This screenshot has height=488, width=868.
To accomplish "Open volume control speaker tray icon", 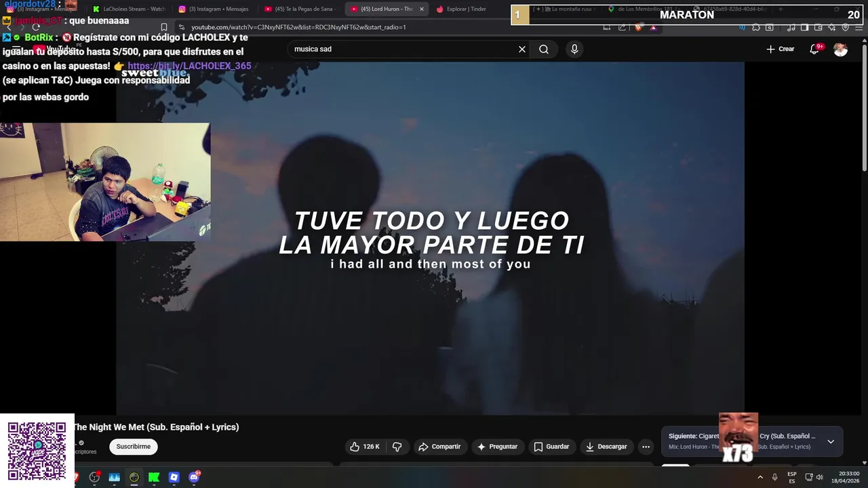I will 820,477.
